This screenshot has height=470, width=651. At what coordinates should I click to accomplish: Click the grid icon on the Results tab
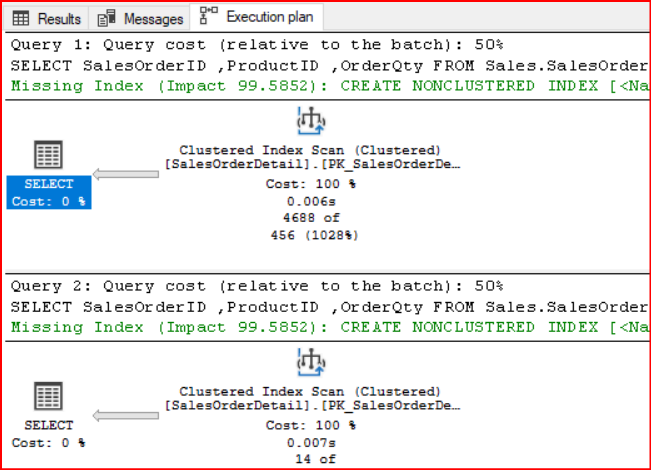tap(20, 19)
